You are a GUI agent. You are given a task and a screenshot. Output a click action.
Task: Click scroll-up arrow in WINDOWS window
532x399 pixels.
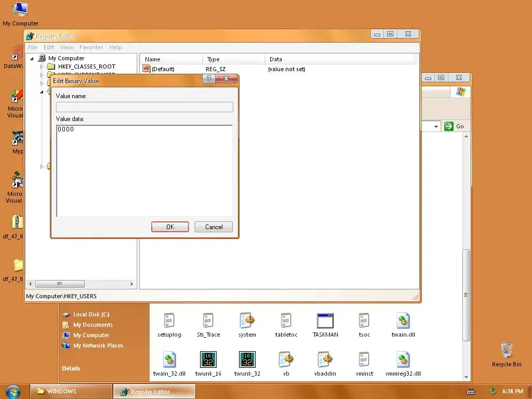click(466, 137)
